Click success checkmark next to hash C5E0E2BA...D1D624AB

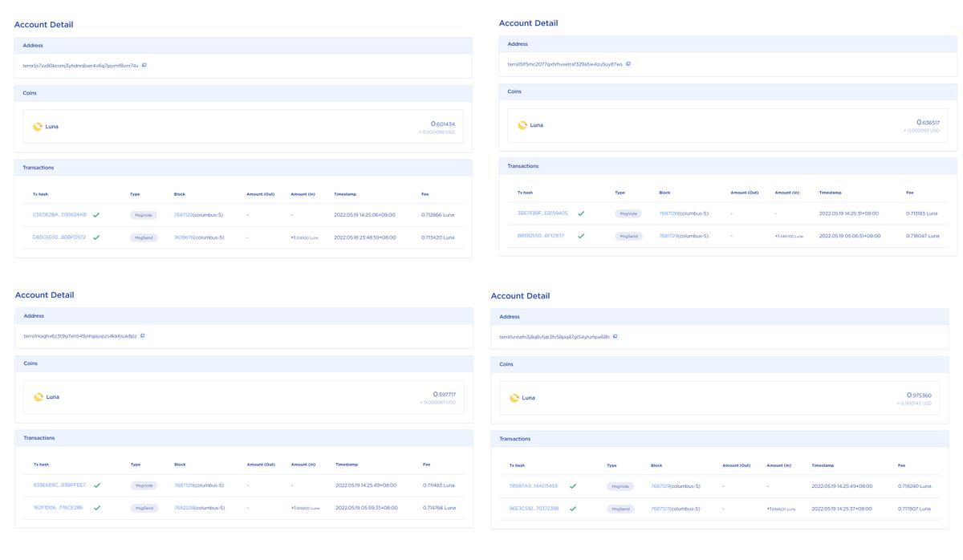pyautogui.click(x=96, y=215)
